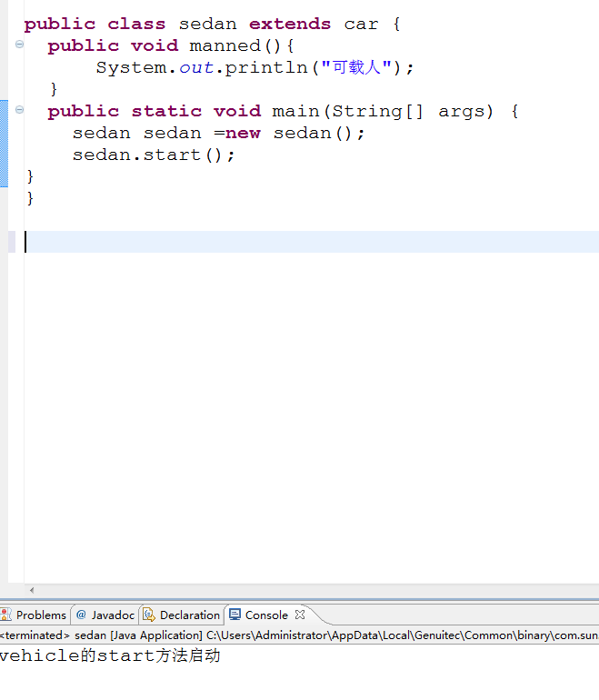Click the string literal "可载人"

[356, 67]
